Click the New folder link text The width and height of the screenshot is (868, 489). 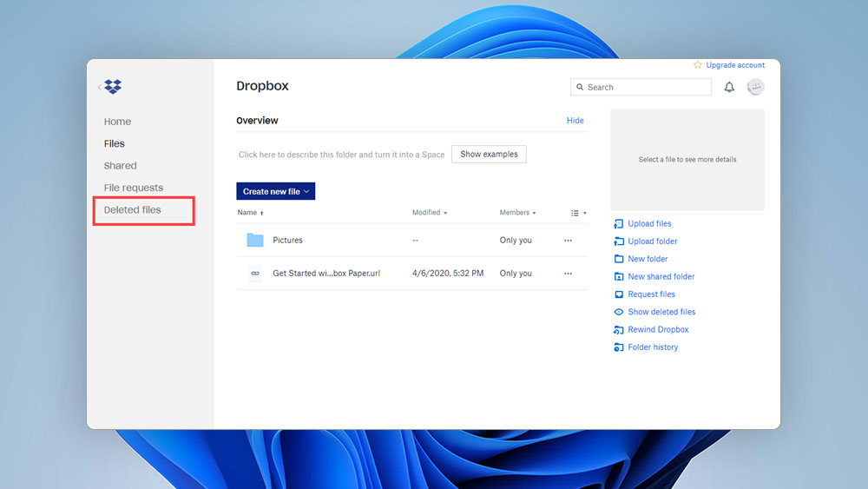(x=648, y=259)
